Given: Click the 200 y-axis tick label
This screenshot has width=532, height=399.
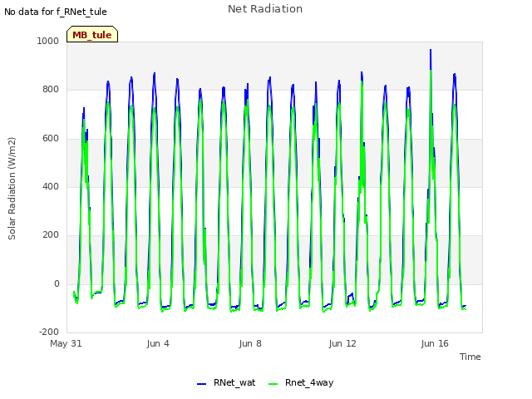Looking at the screenshot, I should (x=51, y=234).
